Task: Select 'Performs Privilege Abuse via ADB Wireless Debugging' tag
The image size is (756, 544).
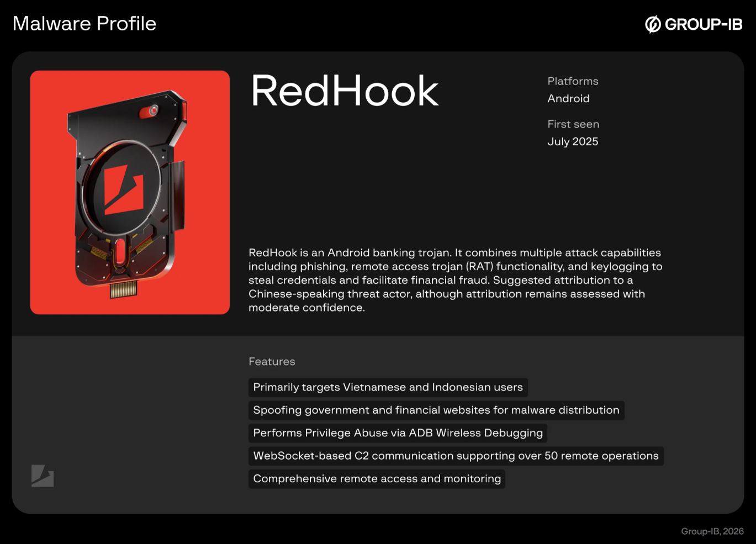Action: 398,433
